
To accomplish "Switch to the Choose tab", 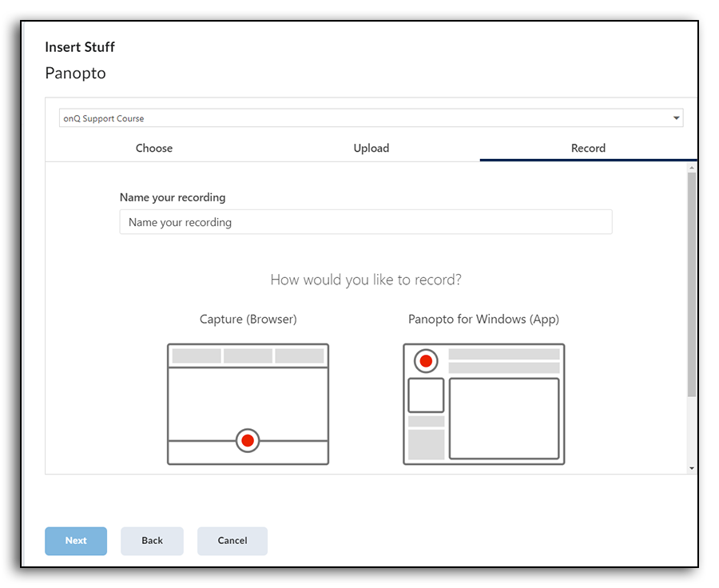I will 154,148.
